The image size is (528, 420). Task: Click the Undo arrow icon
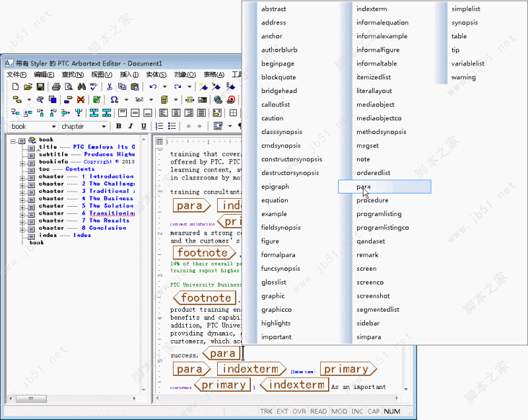coord(153,87)
